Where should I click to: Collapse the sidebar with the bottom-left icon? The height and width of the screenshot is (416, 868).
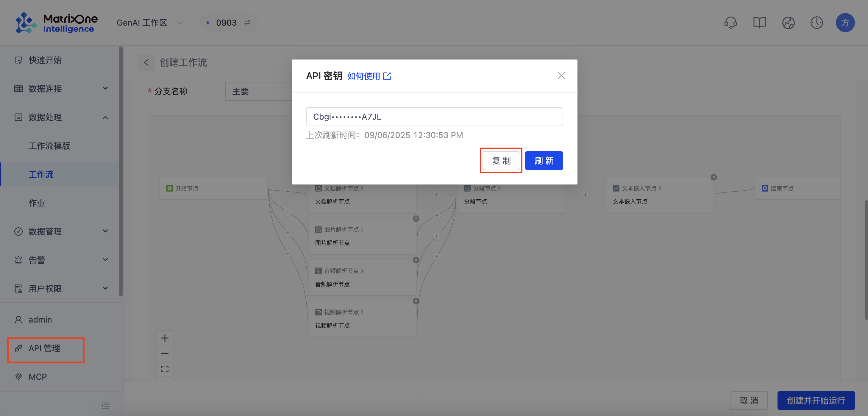pos(105,406)
